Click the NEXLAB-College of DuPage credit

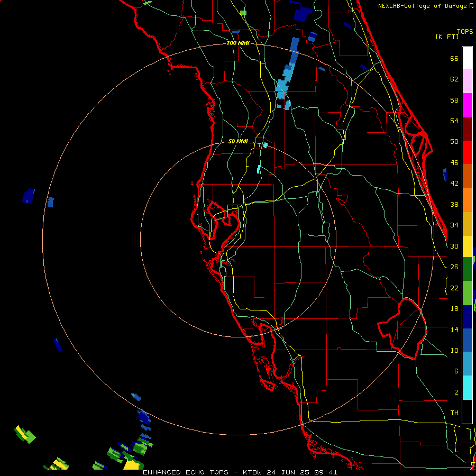tap(423, 6)
